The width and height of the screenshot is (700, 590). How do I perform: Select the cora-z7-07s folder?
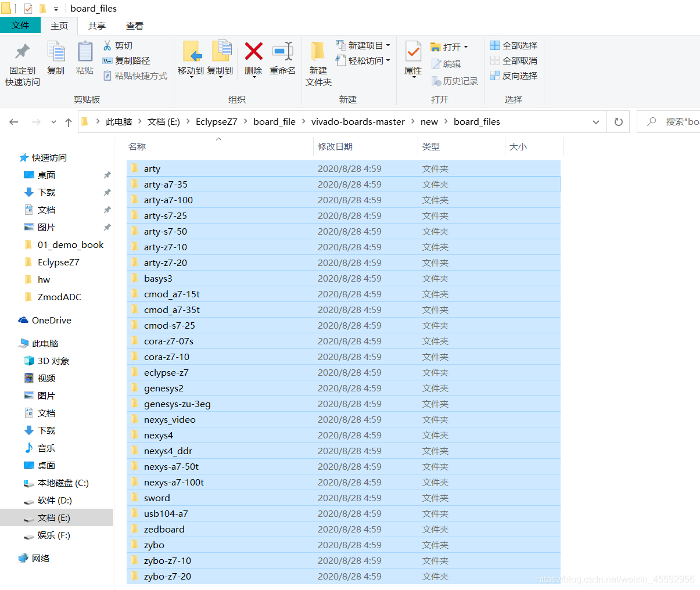343,341
